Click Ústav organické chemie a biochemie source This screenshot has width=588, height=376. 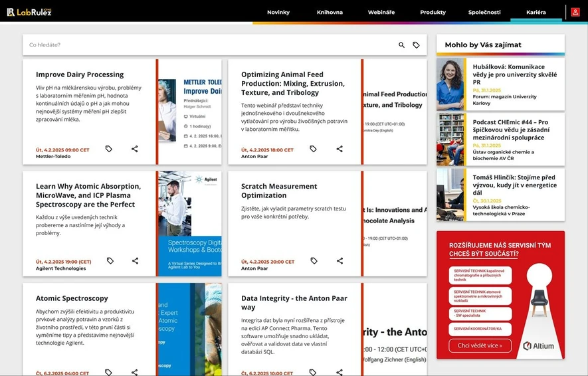[503, 155]
